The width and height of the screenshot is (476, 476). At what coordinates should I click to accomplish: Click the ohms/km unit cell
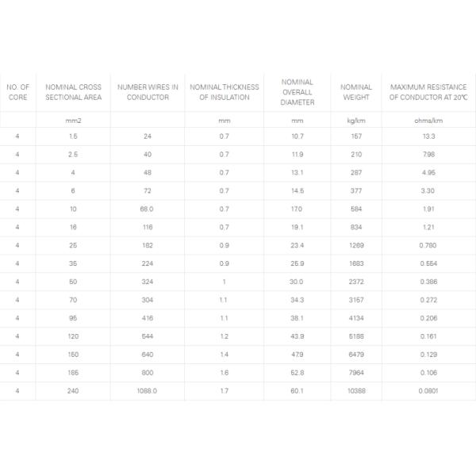(x=428, y=121)
